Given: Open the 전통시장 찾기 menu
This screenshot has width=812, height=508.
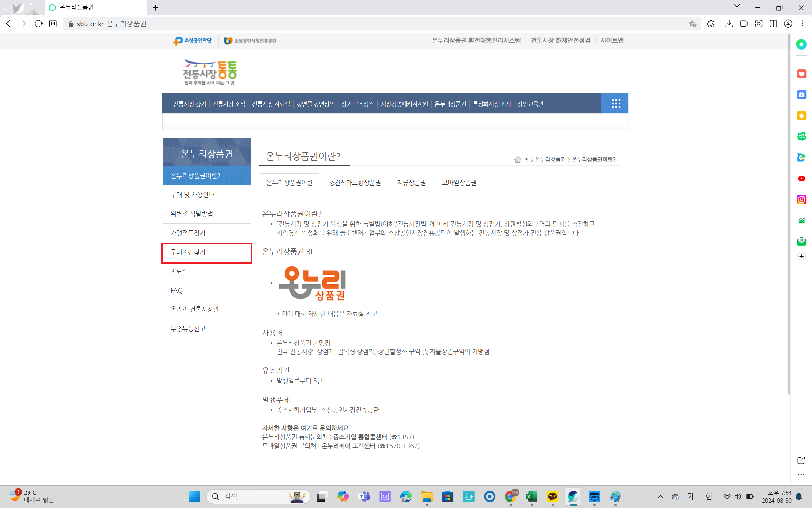Looking at the screenshot, I should click(x=190, y=104).
